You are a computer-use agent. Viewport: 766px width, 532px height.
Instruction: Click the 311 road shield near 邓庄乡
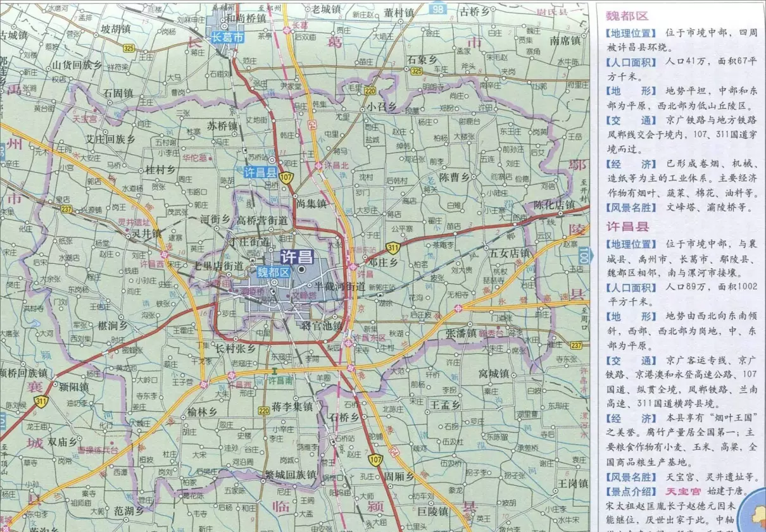pos(393,248)
